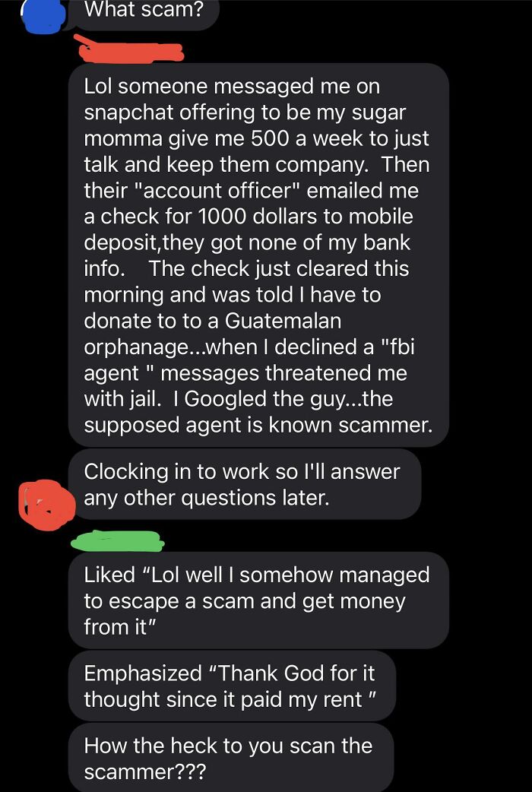
Task: Click the word "Emphasized" in the tapback bubble
Action: pos(142,673)
